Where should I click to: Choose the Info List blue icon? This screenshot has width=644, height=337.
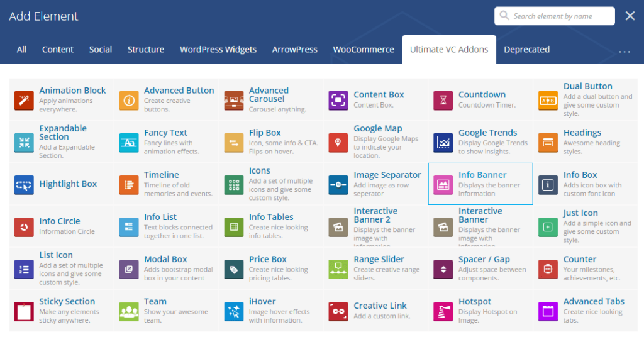(129, 227)
